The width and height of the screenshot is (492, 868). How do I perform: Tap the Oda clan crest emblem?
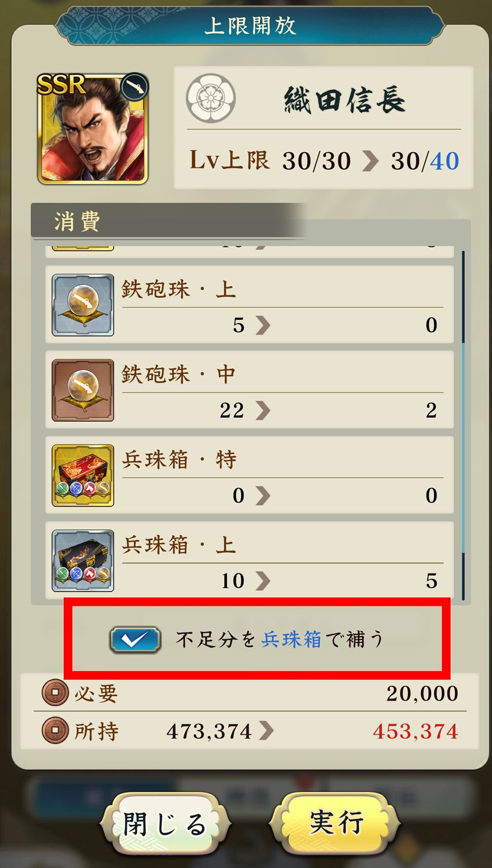(211, 98)
